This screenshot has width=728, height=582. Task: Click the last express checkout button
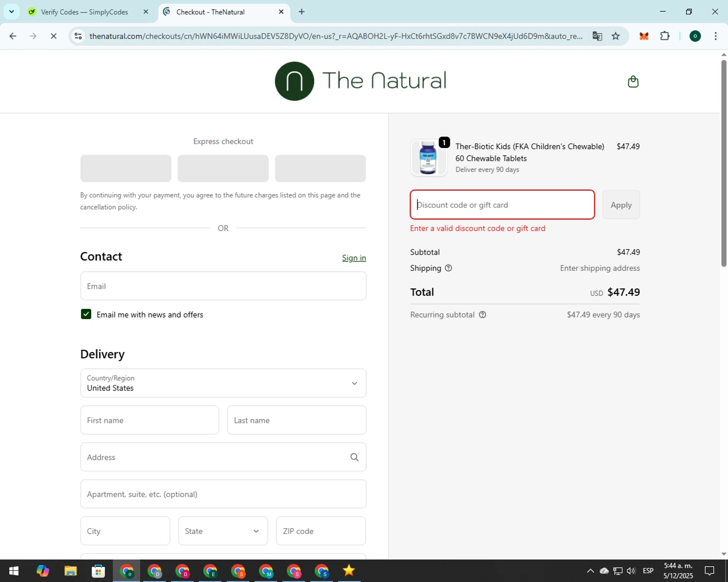tap(320, 168)
